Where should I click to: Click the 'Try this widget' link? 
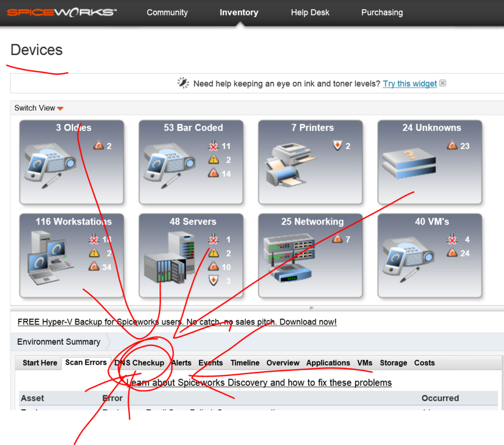(409, 83)
